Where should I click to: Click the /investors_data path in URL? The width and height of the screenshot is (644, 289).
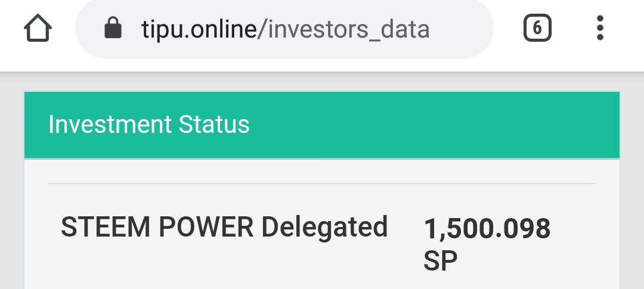tap(343, 29)
